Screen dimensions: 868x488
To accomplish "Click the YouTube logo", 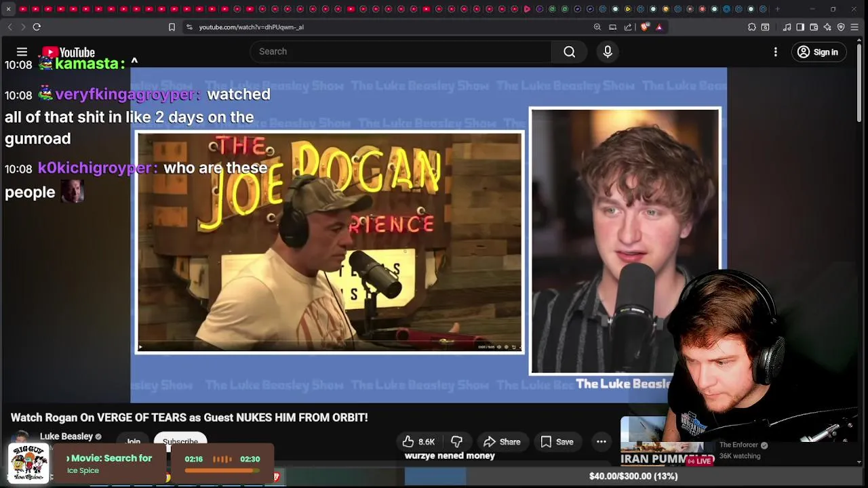I will [68, 52].
